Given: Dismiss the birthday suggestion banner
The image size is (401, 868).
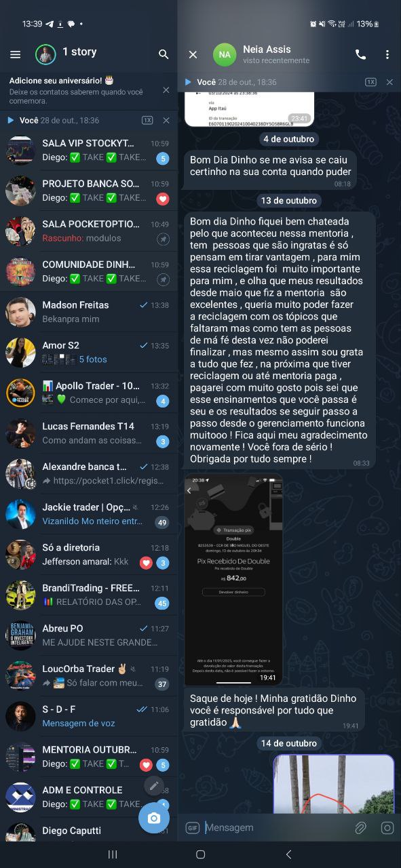Looking at the screenshot, I should [166, 90].
